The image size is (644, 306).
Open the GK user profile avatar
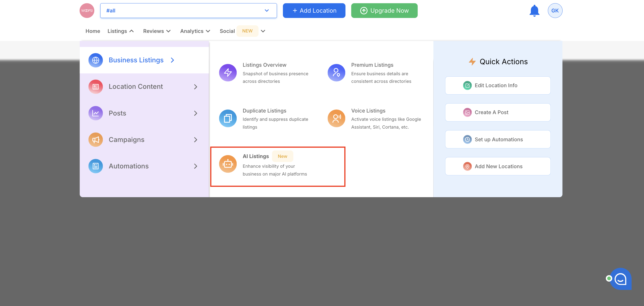555,11
